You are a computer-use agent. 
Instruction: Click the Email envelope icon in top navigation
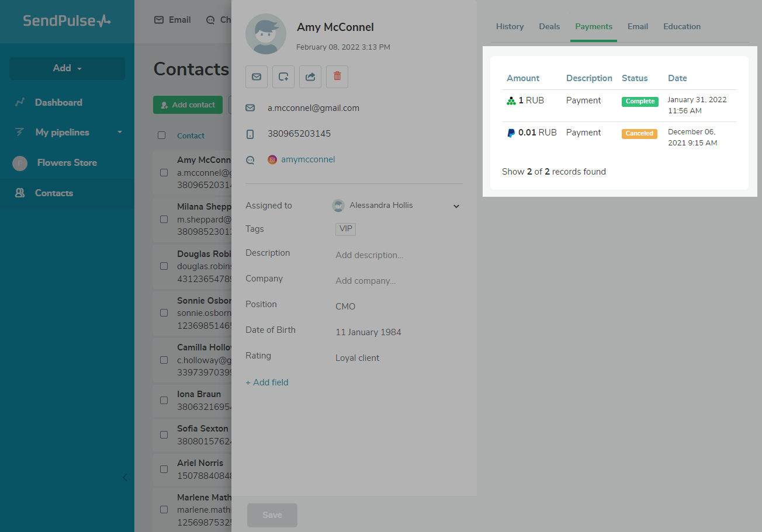click(x=159, y=20)
